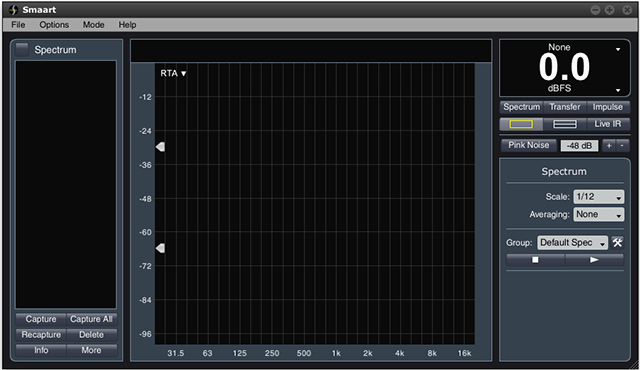Click the lower threshold arrow marker near -66
640x370 pixels.
pos(160,248)
